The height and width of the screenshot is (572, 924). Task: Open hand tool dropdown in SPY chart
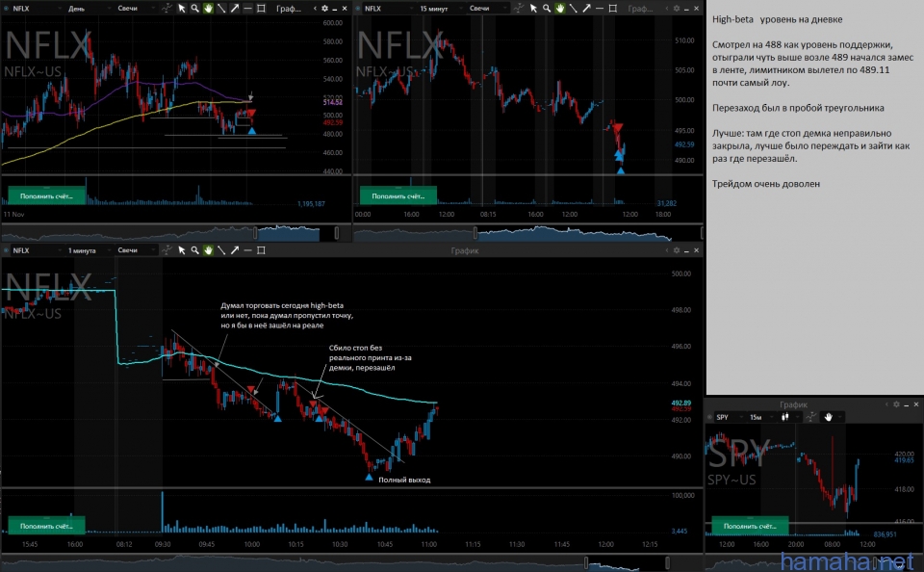click(x=832, y=417)
